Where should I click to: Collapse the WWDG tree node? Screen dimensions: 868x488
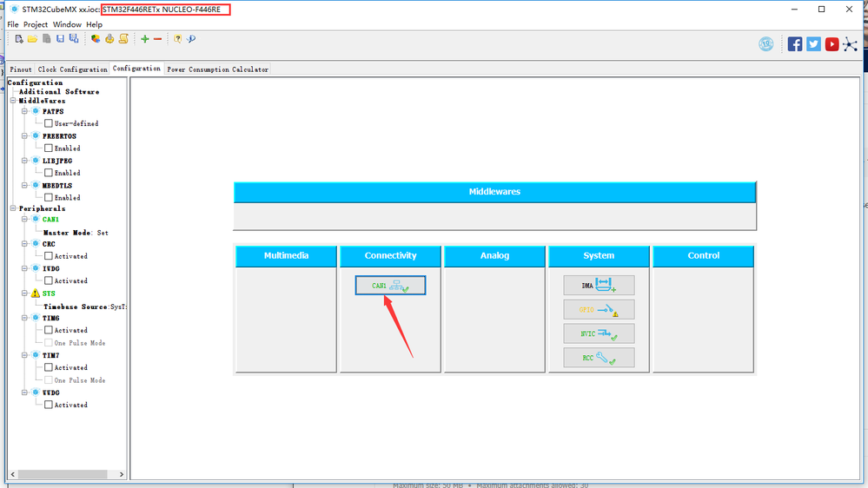coord(24,392)
